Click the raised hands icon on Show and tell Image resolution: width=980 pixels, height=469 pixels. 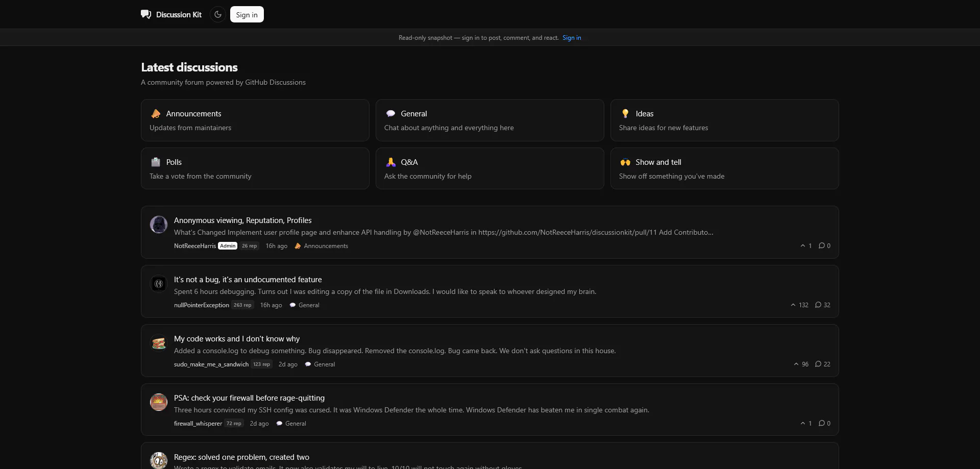click(x=625, y=162)
